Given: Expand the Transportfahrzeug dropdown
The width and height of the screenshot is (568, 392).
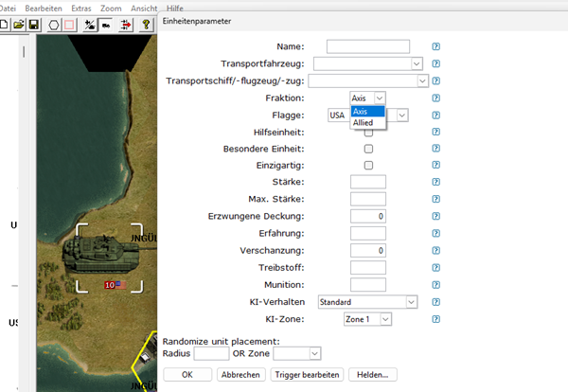Looking at the screenshot, I should pyautogui.click(x=417, y=63).
